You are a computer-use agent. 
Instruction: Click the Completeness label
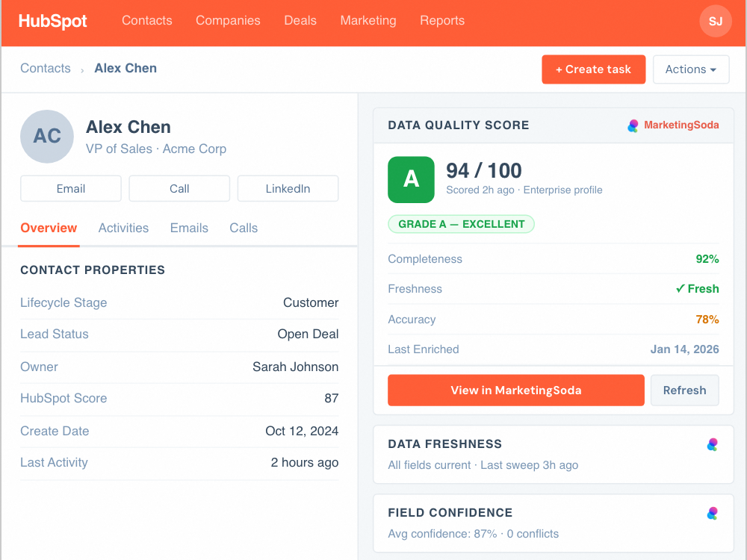pyautogui.click(x=425, y=259)
